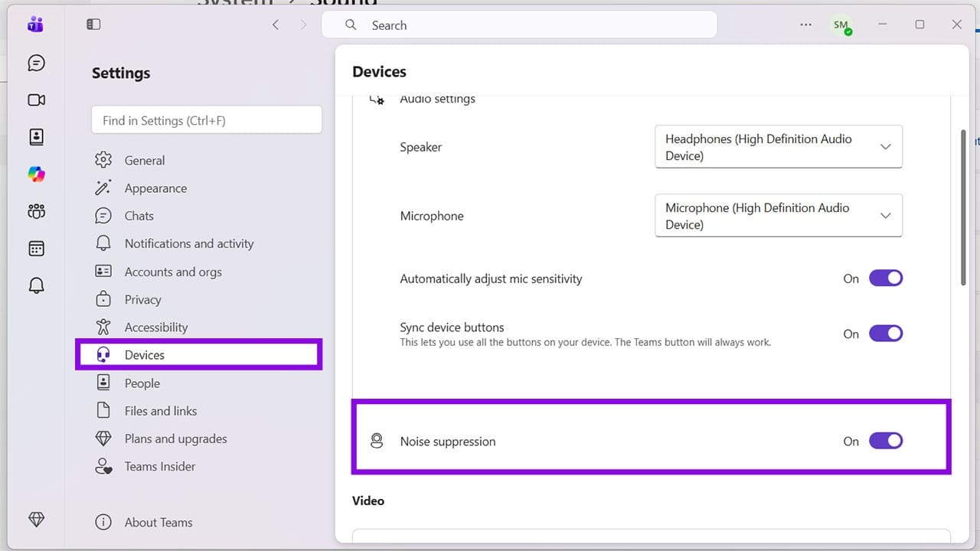Open the Activity bell icon
Viewport: 980px width, 551px height.
coord(36,285)
